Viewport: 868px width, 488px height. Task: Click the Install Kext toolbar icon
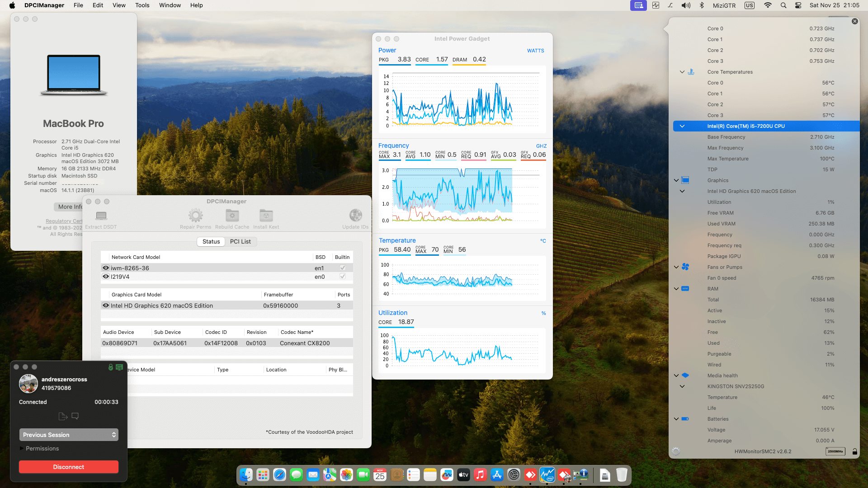click(266, 216)
